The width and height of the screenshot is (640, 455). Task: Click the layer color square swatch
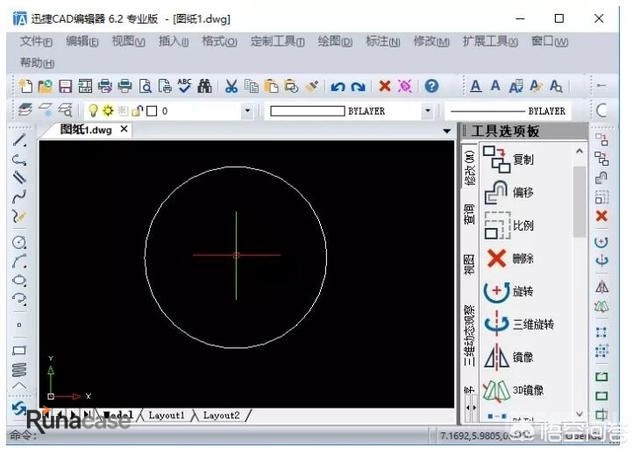click(x=152, y=111)
